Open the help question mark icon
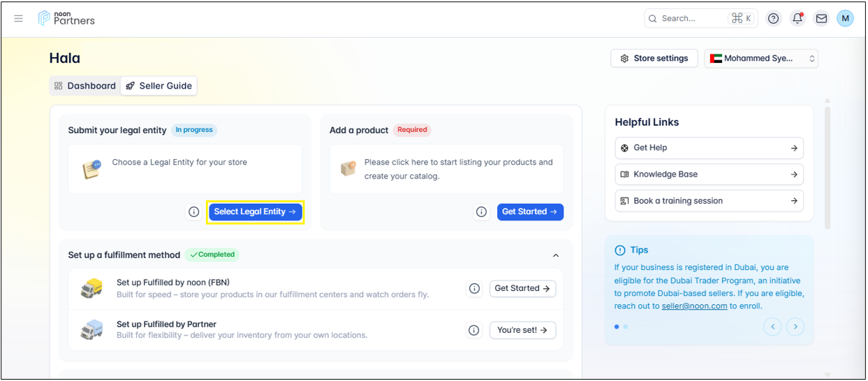Screen dimensions: 868x381 coord(773,19)
